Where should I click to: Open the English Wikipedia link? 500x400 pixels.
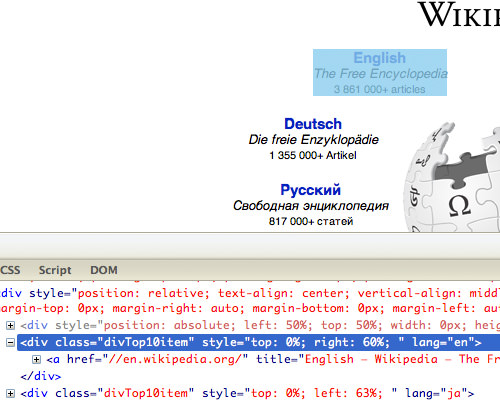coord(379,58)
